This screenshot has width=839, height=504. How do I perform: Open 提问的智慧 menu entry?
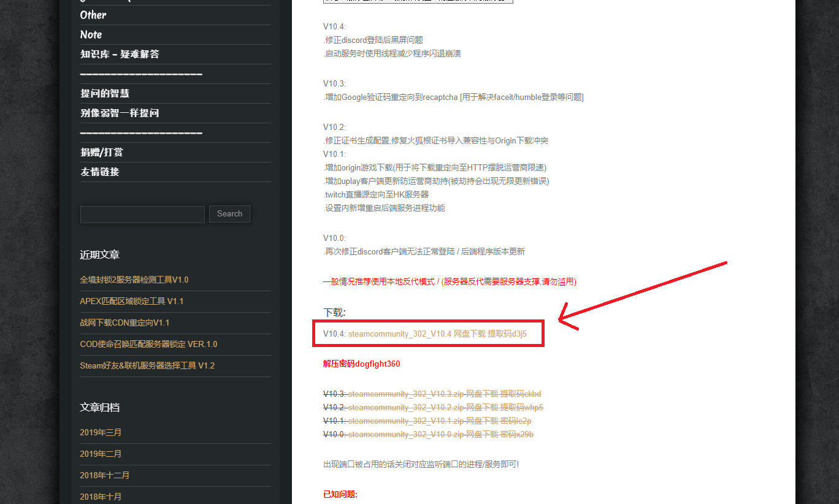coord(105,93)
